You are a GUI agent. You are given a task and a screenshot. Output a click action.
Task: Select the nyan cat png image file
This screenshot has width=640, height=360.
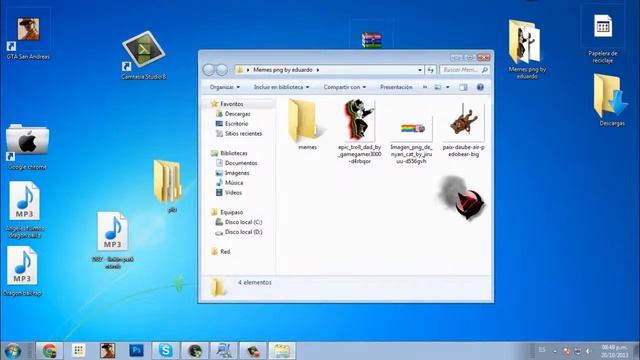(x=411, y=141)
